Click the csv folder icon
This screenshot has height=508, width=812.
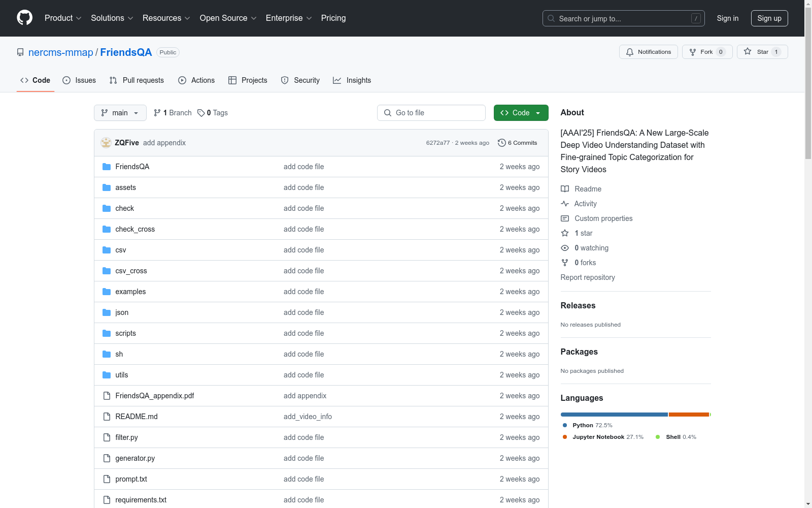(107, 250)
